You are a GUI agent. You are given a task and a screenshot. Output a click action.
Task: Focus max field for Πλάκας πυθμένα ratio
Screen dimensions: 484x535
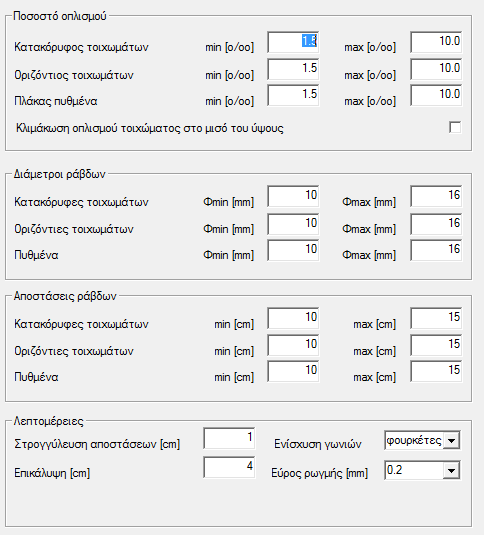pos(436,95)
